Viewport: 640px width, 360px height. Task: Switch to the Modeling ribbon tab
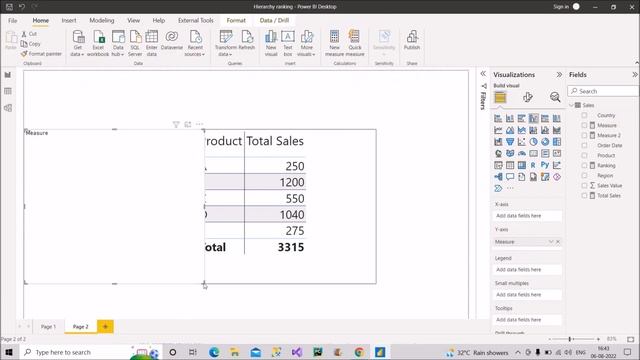tap(102, 20)
